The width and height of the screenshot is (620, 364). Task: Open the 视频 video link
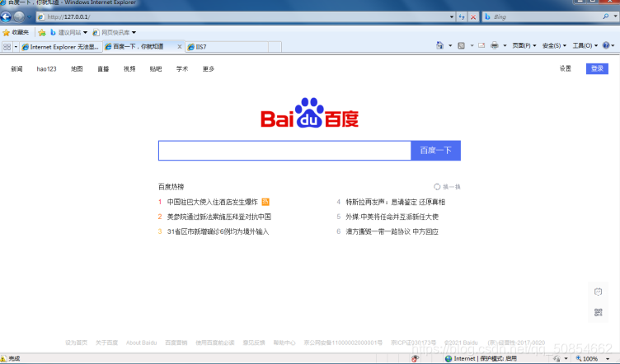(129, 68)
